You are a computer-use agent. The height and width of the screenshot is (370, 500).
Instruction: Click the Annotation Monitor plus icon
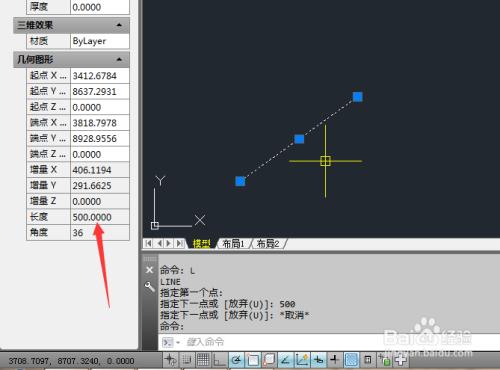[400, 360]
